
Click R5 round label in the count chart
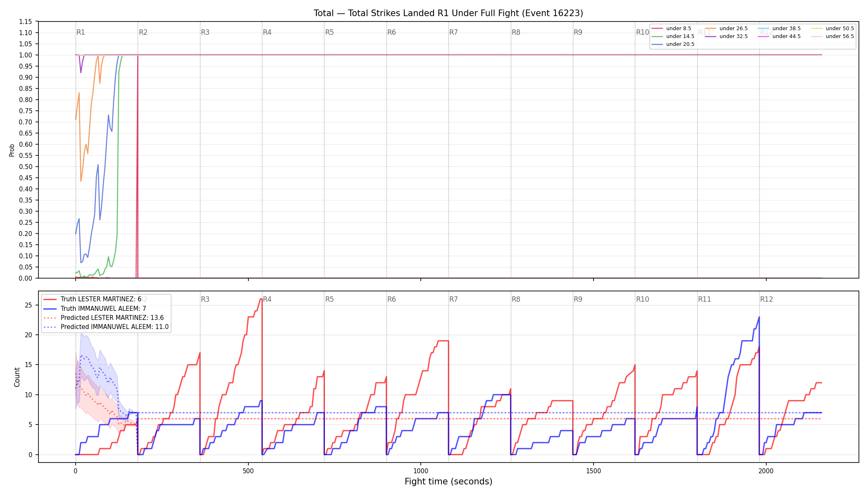pos(329,299)
